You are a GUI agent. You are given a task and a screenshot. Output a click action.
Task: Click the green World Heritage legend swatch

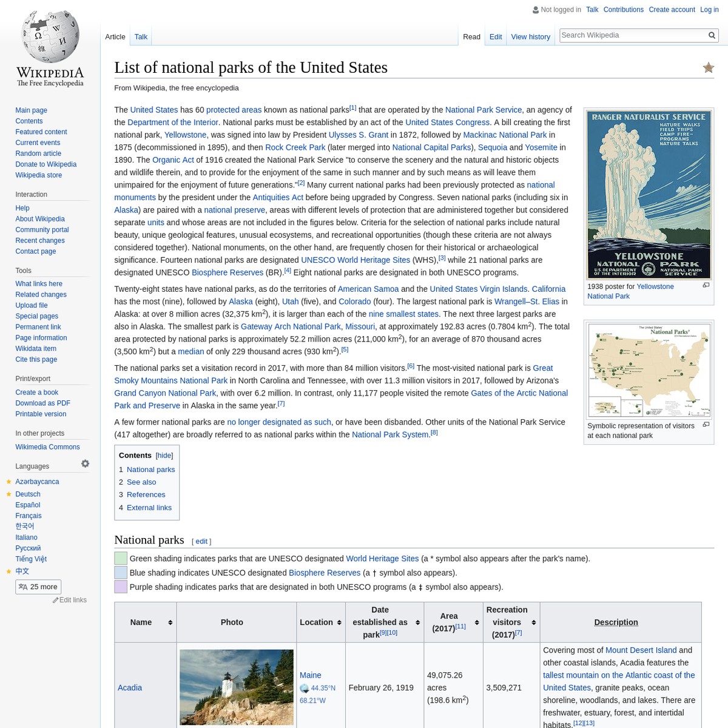tap(121, 558)
